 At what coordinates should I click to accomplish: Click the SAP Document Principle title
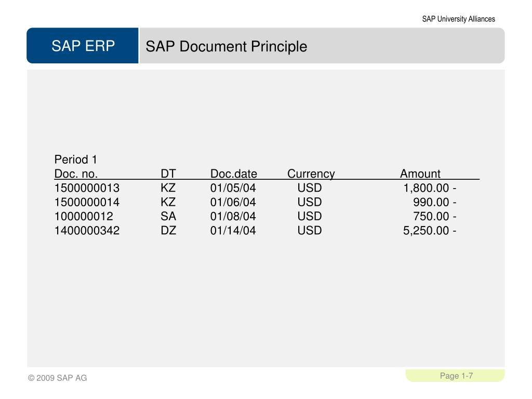[227, 46]
